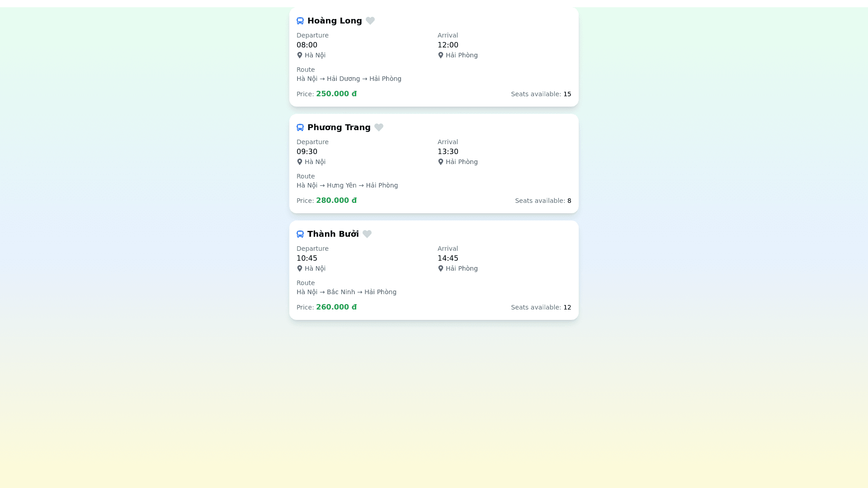868x488 pixels.
Task: Select the Thành Bưởi operator title
Action: point(333,234)
